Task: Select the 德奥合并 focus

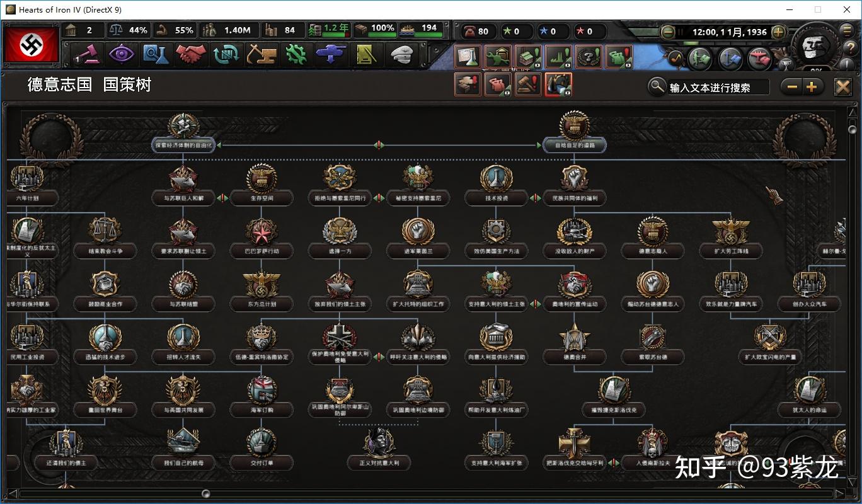Action: click(x=574, y=345)
